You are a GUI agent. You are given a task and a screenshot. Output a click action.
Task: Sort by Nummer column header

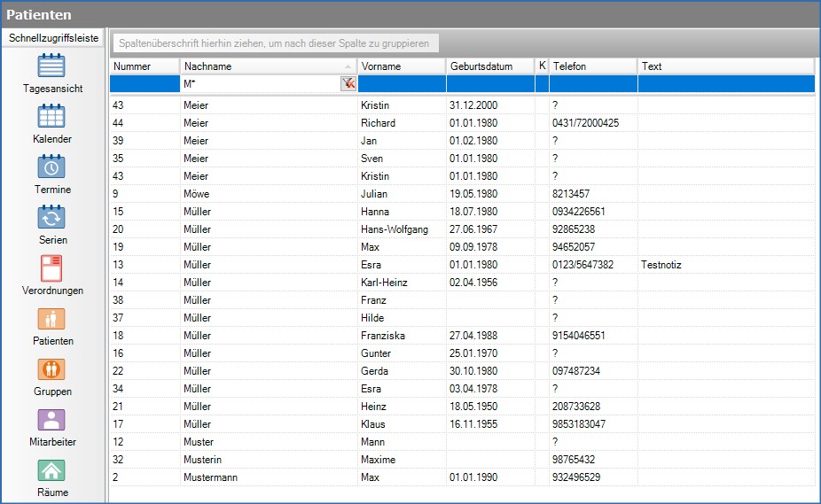[x=144, y=66]
